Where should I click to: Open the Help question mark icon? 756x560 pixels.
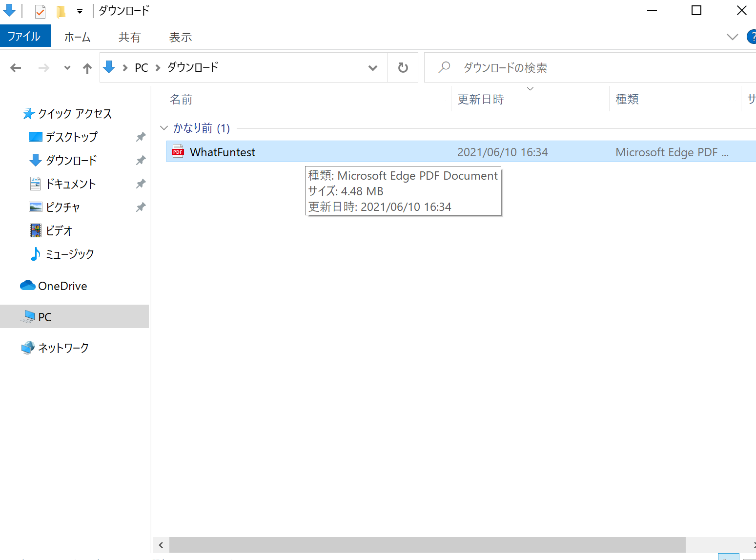point(752,37)
